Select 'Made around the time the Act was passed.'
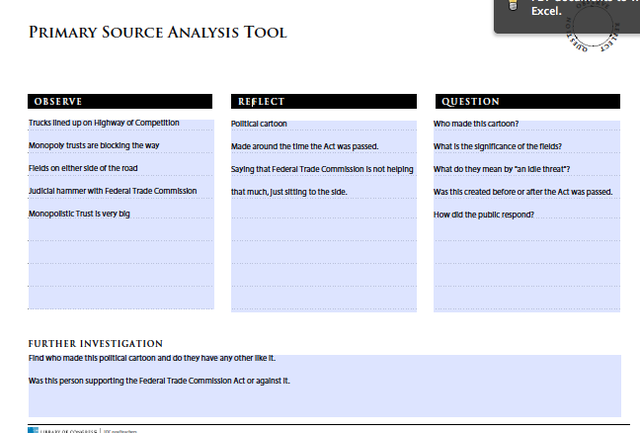 [x=304, y=147]
